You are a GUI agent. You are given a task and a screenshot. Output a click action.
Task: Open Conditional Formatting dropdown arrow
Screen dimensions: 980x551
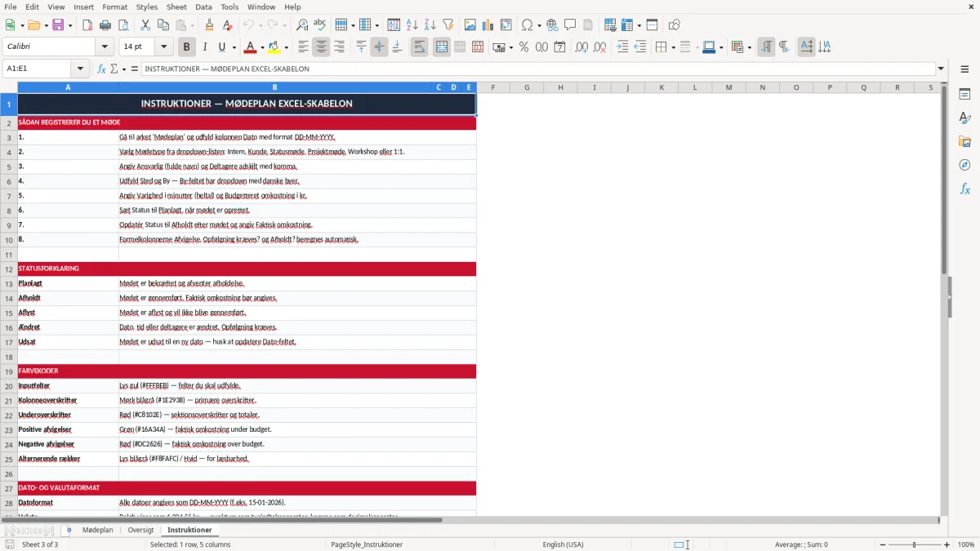(749, 47)
